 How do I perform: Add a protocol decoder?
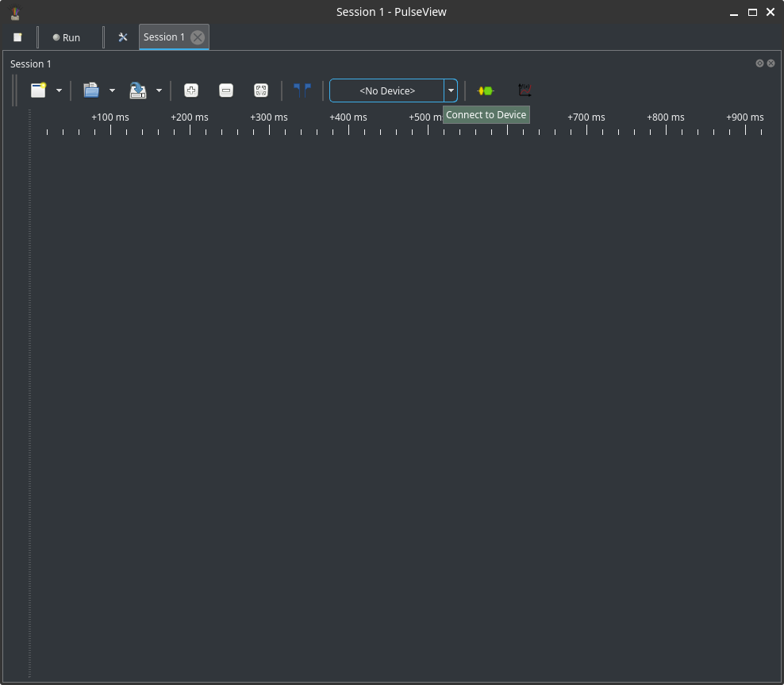[x=485, y=90]
